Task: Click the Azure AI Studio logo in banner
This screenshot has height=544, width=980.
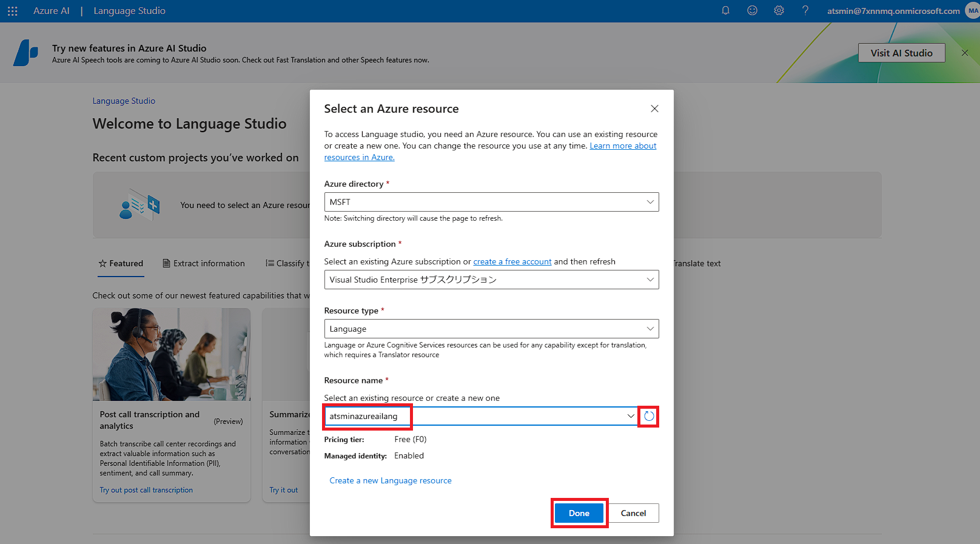Action: click(25, 53)
